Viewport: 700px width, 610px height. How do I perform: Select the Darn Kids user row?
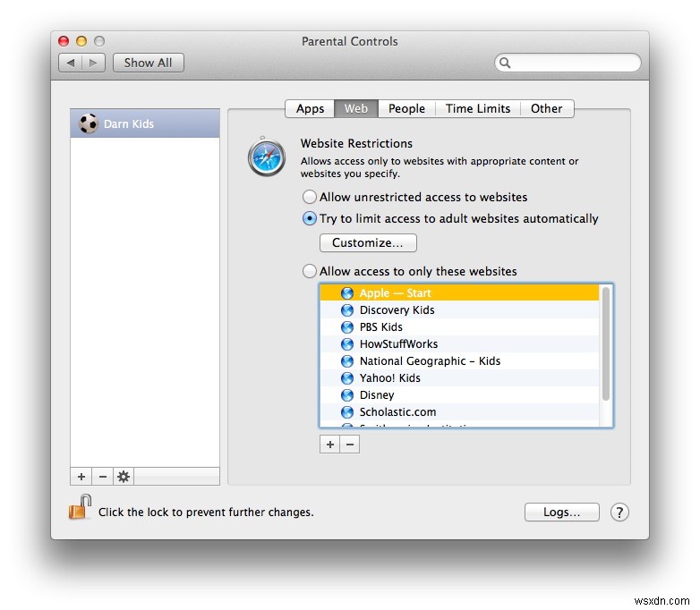coord(145,123)
